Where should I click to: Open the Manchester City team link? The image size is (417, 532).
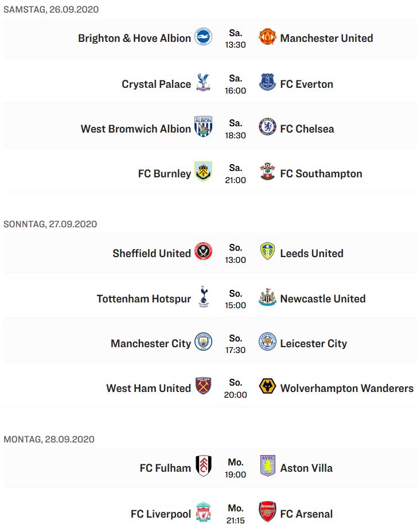coord(151,343)
